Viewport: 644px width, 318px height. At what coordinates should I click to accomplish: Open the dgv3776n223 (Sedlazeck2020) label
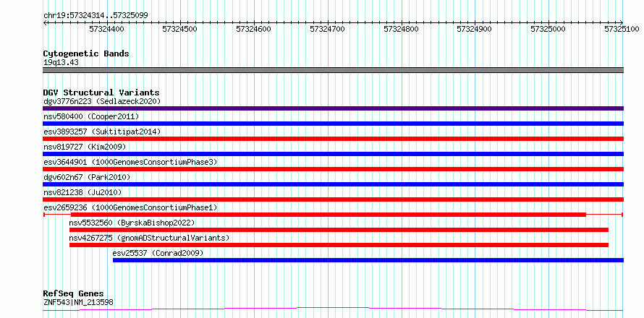[102, 101]
